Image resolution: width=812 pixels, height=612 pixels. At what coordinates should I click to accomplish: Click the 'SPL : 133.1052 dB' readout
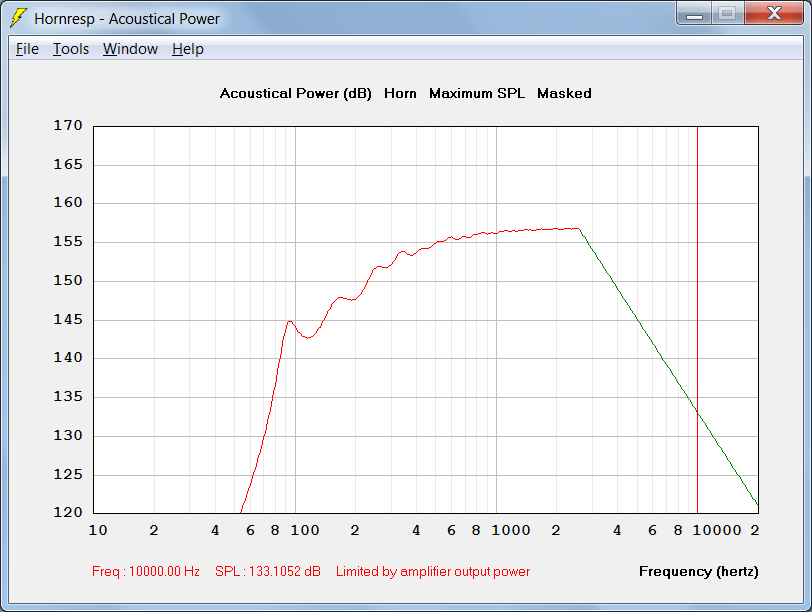[268, 571]
